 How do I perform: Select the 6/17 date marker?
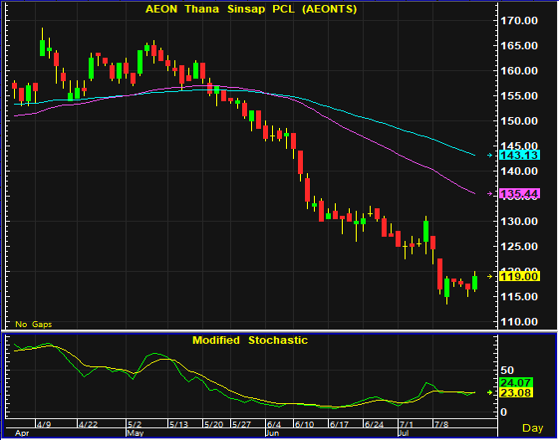(x=339, y=424)
